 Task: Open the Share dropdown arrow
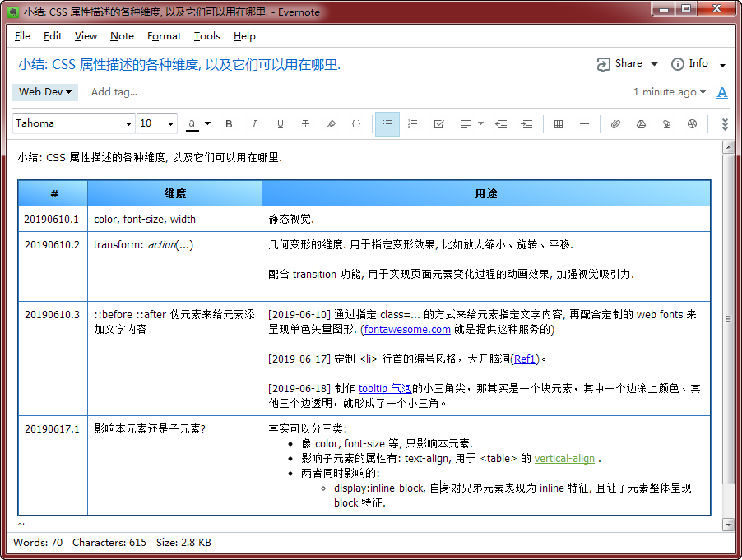click(655, 64)
